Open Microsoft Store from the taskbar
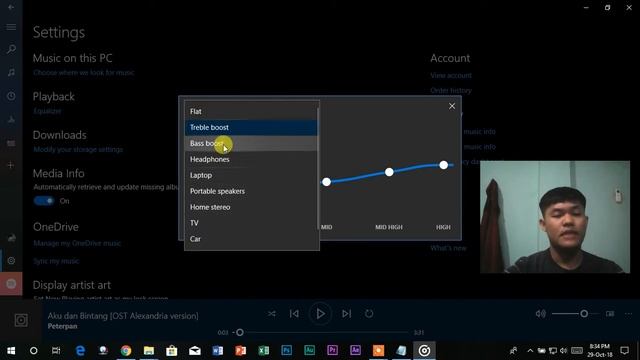The width and height of the screenshot is (640, 360). tap(172, 351)
